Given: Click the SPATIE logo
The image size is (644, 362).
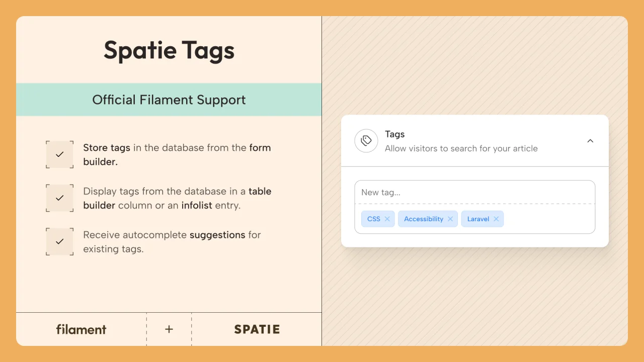Looking at the screenshot, I should [257, 329].
